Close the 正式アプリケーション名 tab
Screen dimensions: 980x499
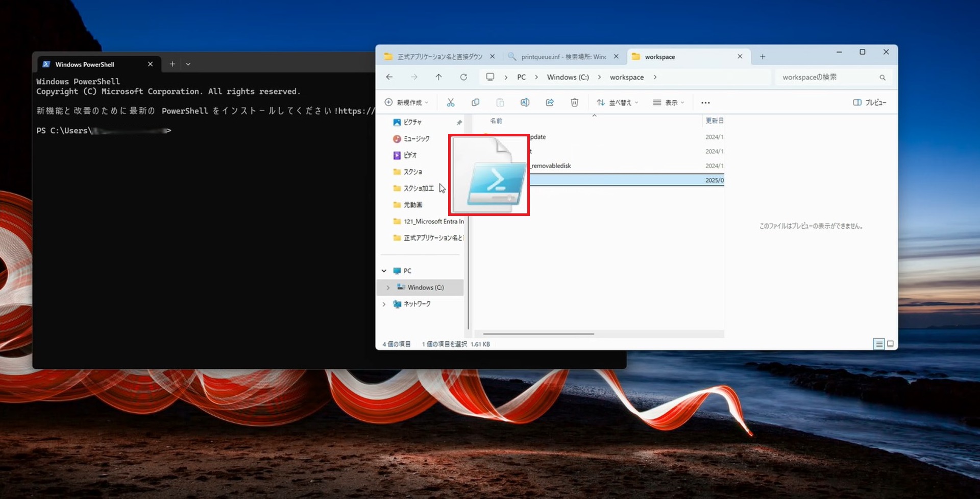492,57
